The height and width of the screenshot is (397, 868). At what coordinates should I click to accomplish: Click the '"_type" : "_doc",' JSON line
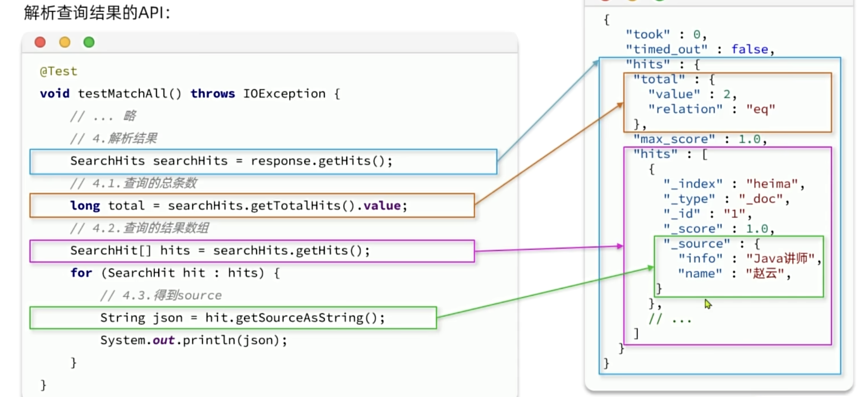(x=726, y=199)
